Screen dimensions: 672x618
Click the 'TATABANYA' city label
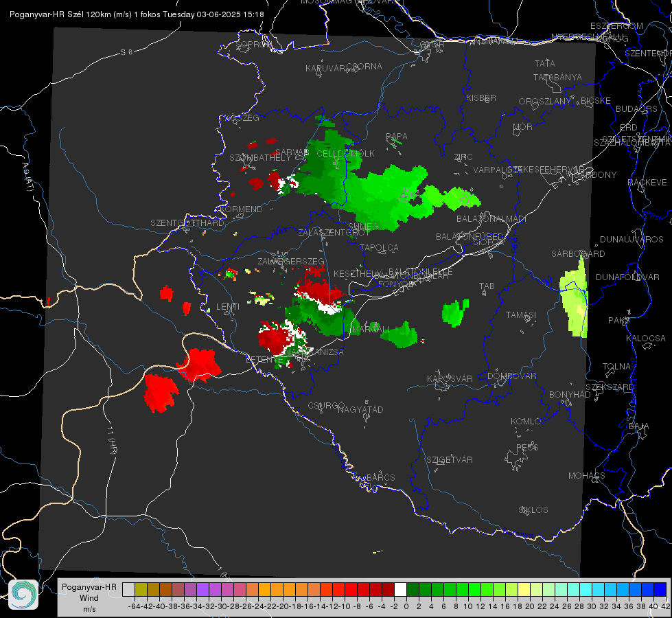click(x=557, y=77)
